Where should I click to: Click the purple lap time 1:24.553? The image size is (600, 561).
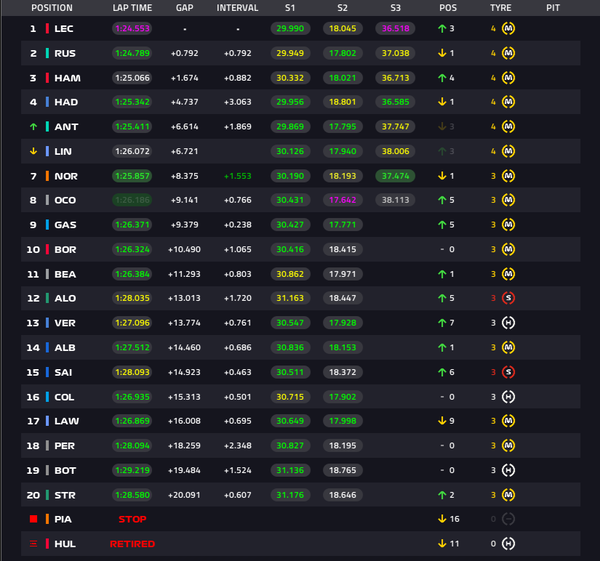[132, 28]
